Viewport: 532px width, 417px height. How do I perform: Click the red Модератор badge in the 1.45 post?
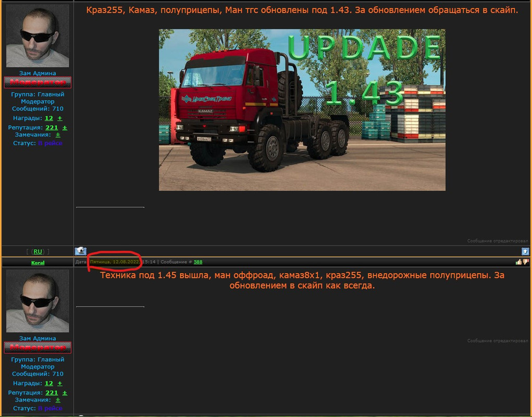click(x=38, y=348)
